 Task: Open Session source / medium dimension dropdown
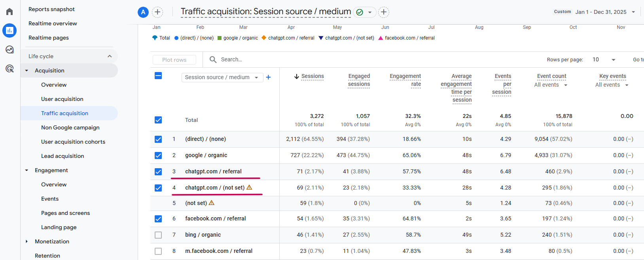(222, 77)
